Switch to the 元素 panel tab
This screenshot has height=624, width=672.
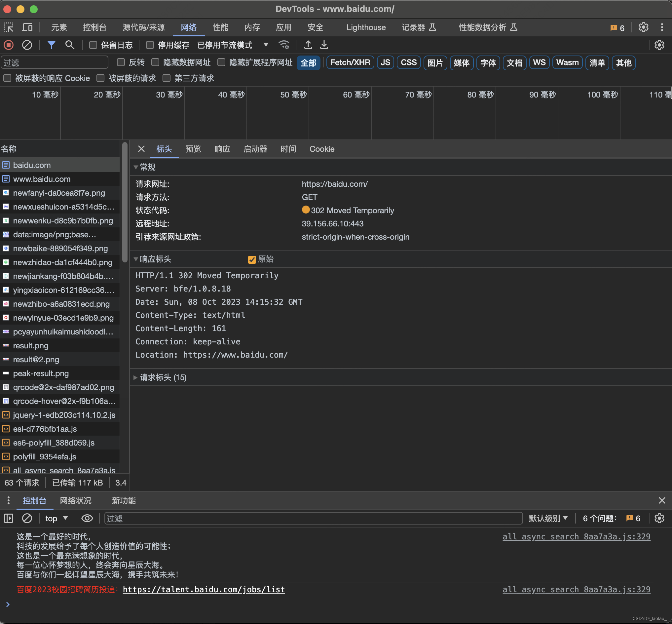click(x=59, y=27)
